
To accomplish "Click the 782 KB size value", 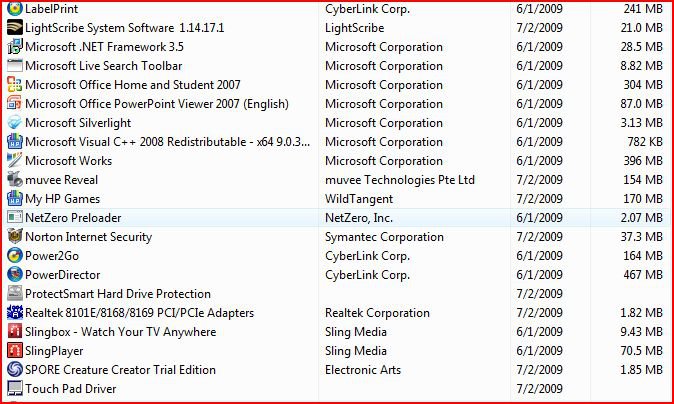I will click(645, 141).
